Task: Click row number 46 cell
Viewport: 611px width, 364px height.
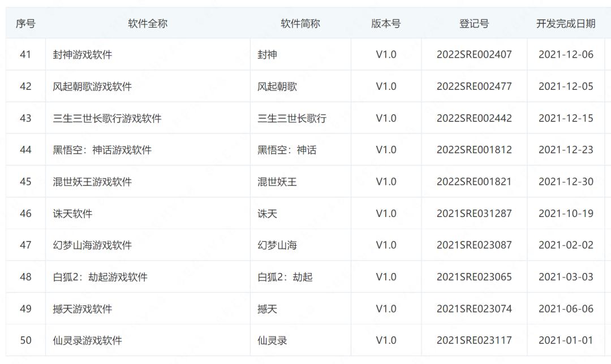Action: click(25, 214)
